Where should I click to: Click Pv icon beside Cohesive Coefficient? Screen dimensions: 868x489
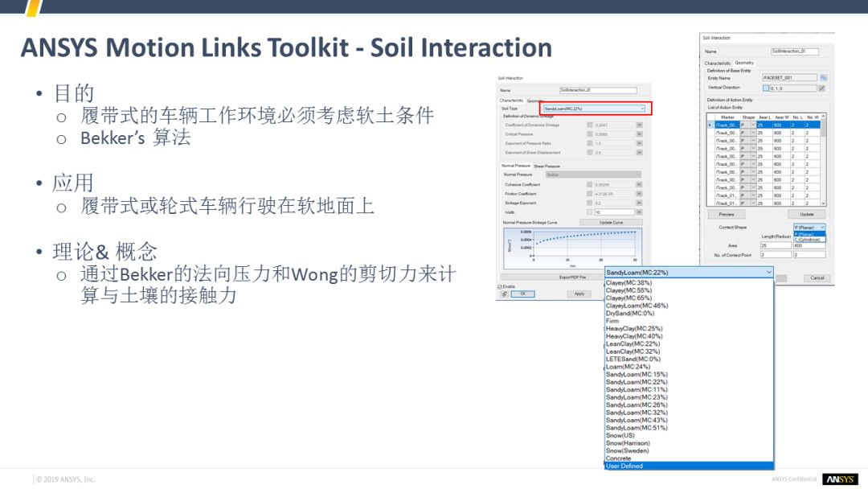(x=639, y=185)
